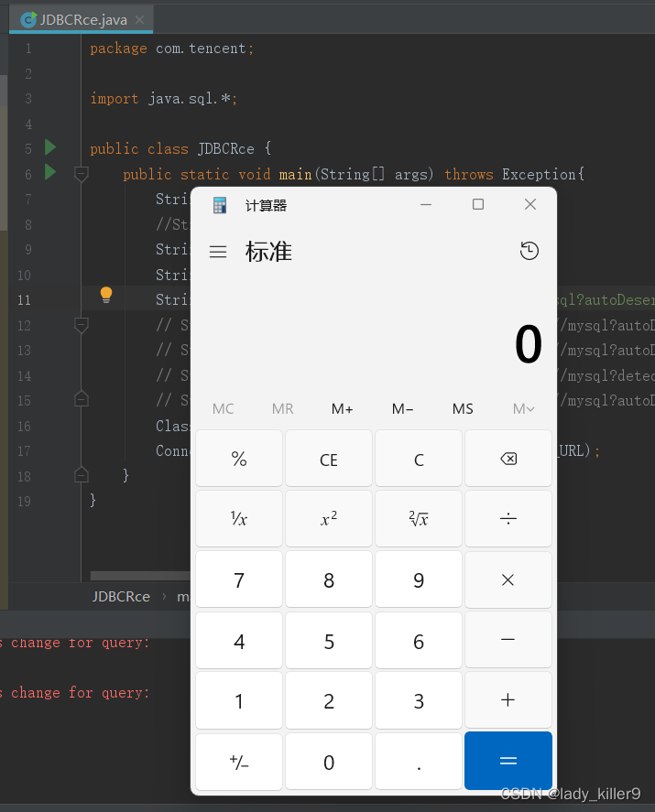Click the run arrow beside main method line

(50, 172)
